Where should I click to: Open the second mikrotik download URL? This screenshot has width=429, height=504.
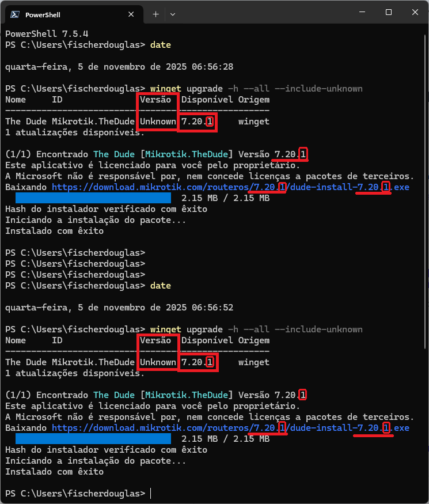(x=230, y=428)
